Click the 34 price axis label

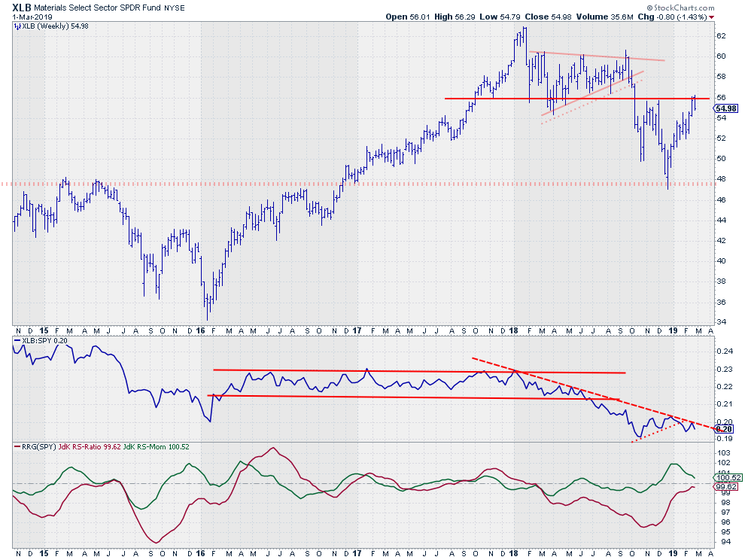pos(721,322)
